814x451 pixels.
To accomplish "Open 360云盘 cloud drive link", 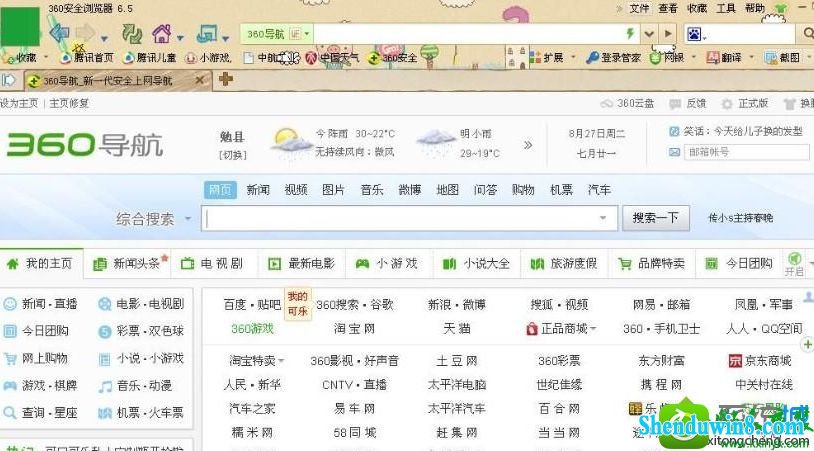I will 627,103.
